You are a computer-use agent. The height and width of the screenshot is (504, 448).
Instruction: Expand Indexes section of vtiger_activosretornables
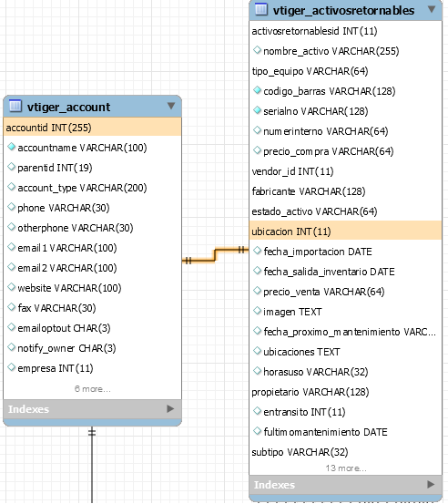(431, 484)
